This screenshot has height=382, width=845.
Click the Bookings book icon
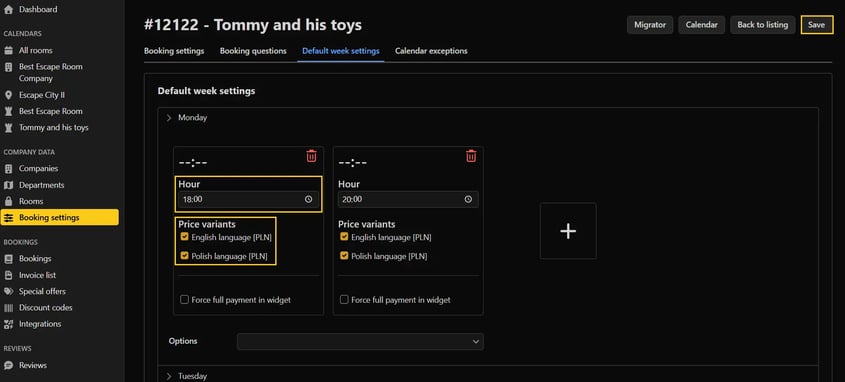pyautogui.click(x=9, y=259)
